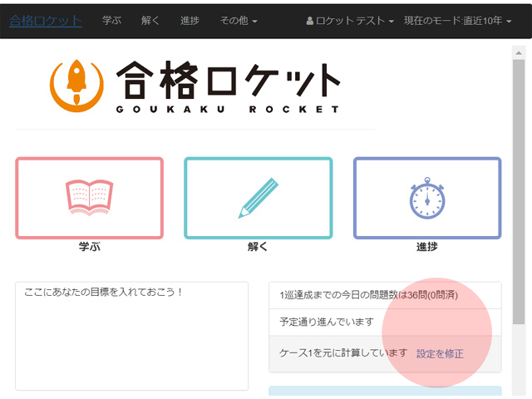Viewport: 532px width, 399px height.
Task: Click the 学ぶ label under the book card
Action: [90, 246]
